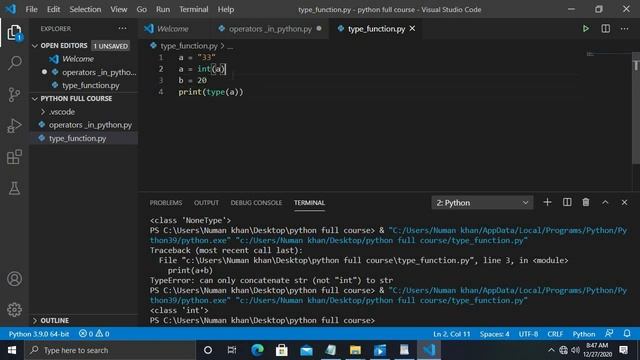This screenshot has height=360, width=640.
Task: Collapse the Open Editors section
Action: tap(35, 46)
